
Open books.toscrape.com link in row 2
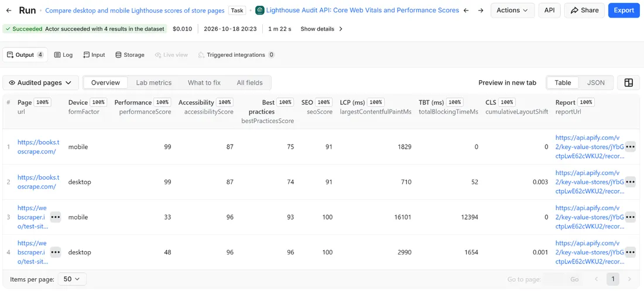coord(38,182)
